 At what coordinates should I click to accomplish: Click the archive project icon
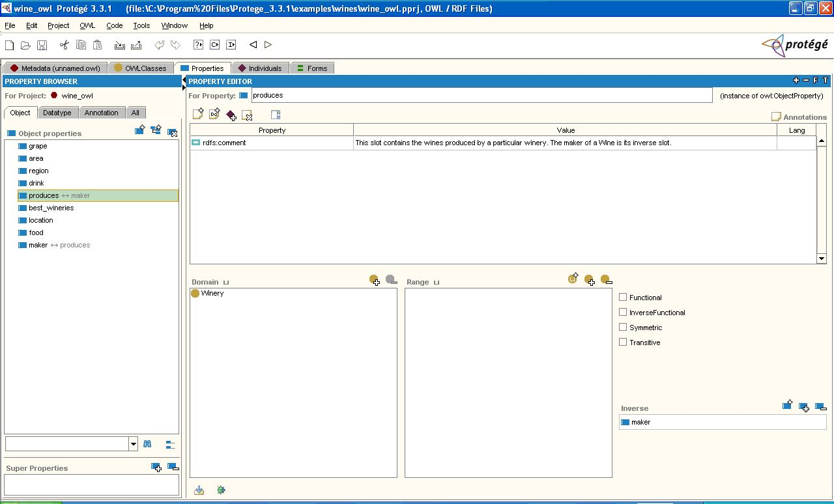pos(119,45)
